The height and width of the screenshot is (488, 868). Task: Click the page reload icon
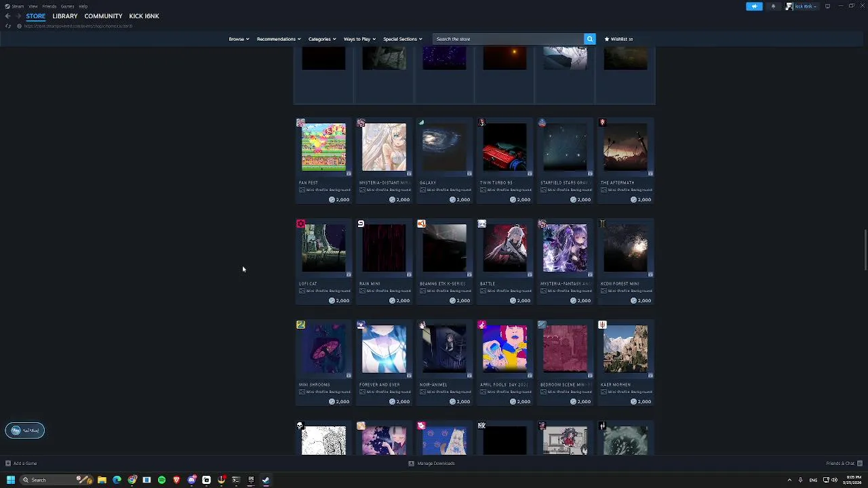(x=7, y=26)
